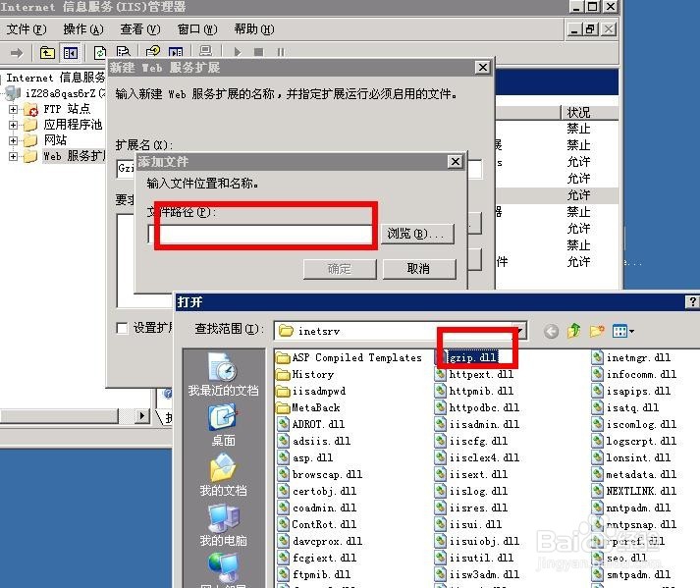700x588 pixels.
Task: Click the properties toolbar icon
Action: click(x=176, y=52)
